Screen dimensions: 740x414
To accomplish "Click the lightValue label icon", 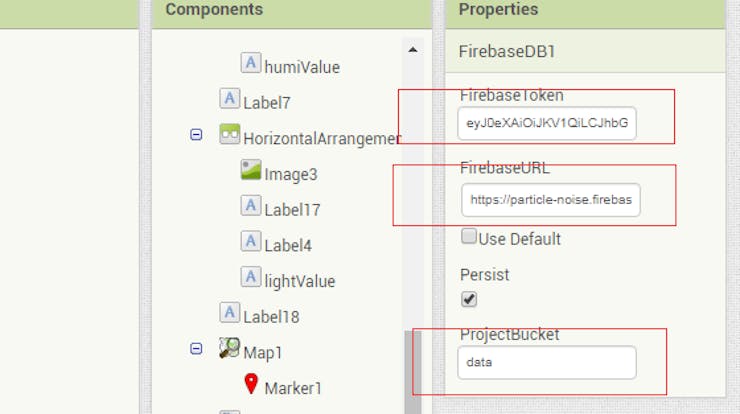I will tap(251, 277).
